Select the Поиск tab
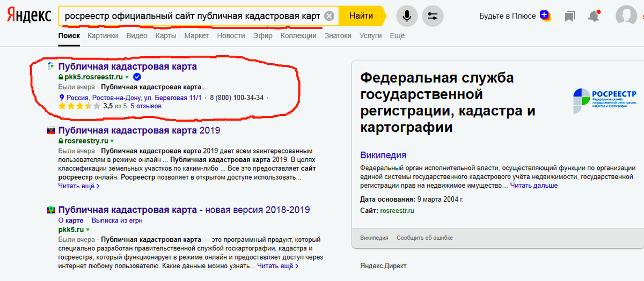Image resolution: width=644 pixels, height=281 pixels. tap(69, 36)
